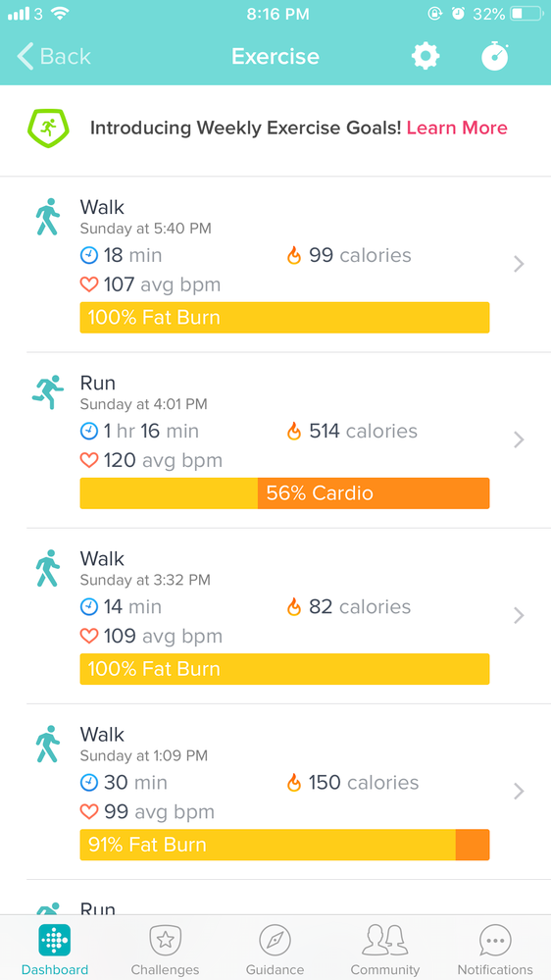Tap the walking icon for 5:40 PM walk
Screen dimensions: 551x980
point(47,216)
